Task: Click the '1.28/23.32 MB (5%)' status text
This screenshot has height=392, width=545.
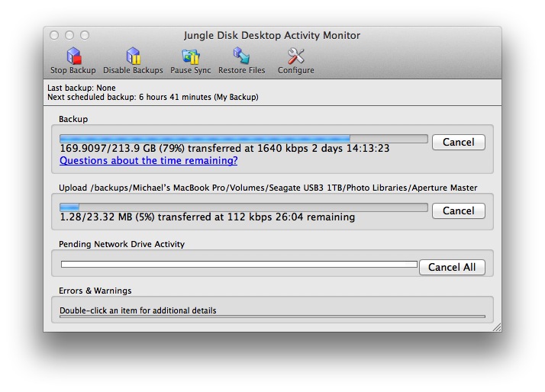Action: [107, 217]
